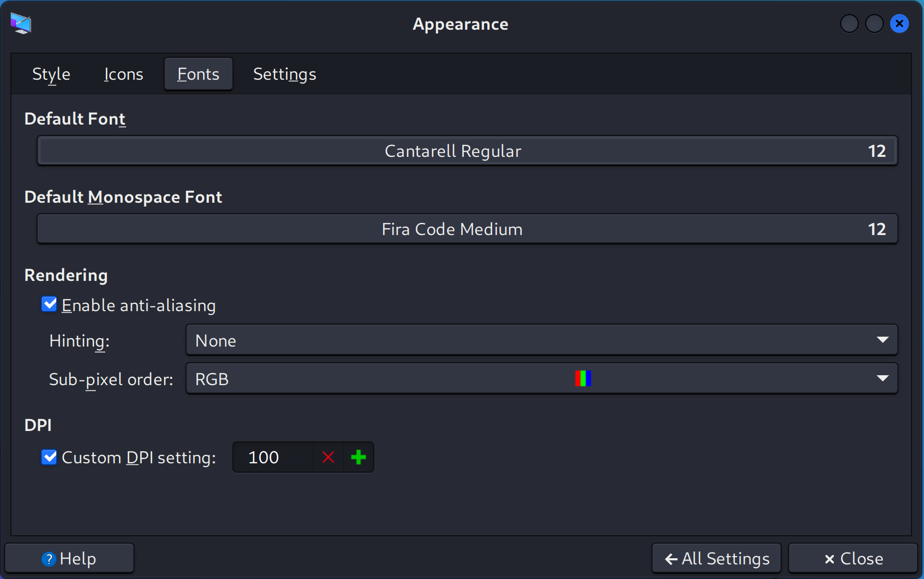Click the RGB color stripe swatch

(583, 378)
